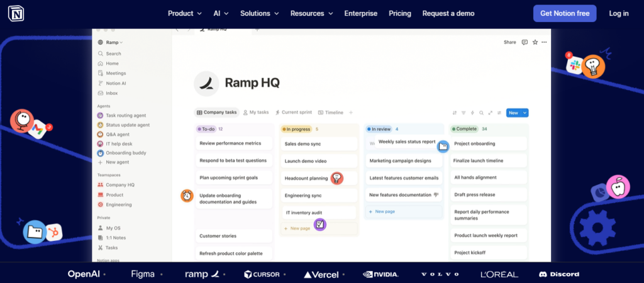Click the expand full-page arrows icon
The width and height of the screenshot is (644, 283).
click(x=491, y=113)
